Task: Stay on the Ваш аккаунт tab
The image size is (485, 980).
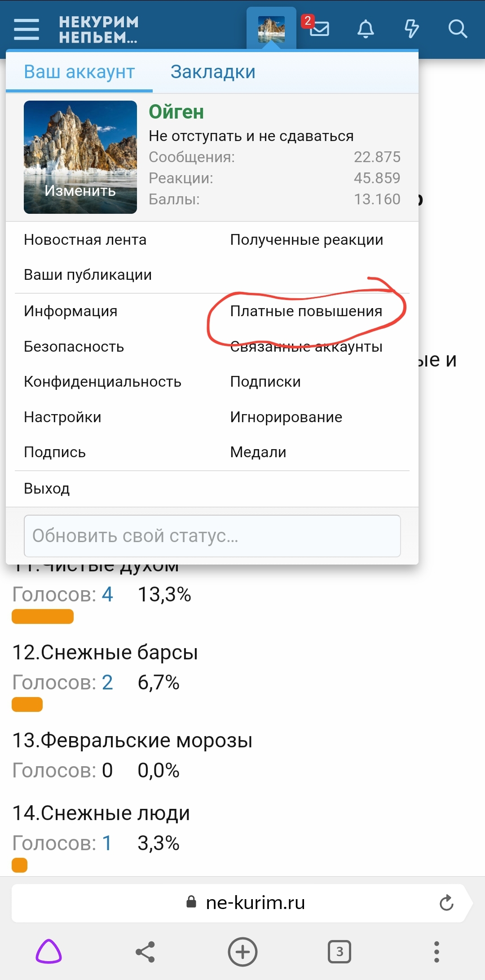Action: [x=79, y=71]
